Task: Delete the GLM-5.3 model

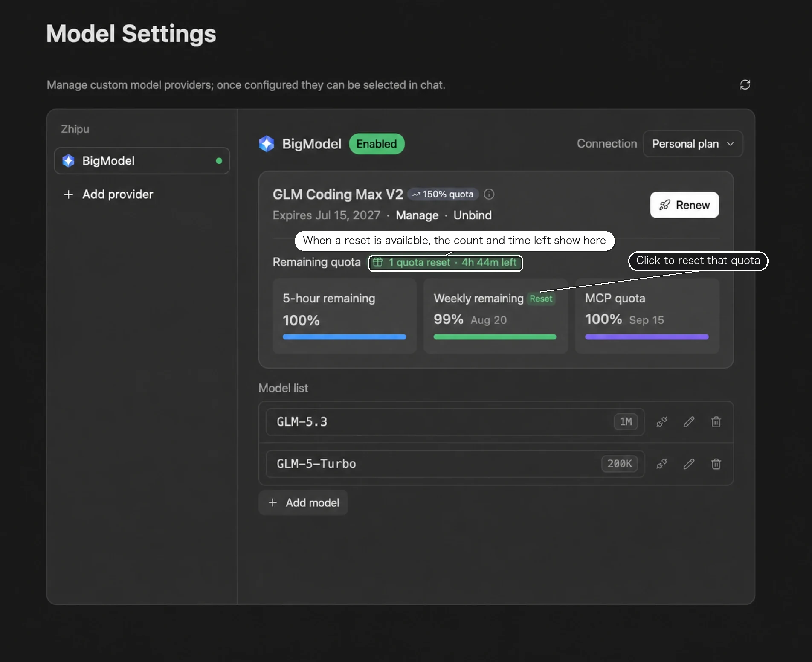Action: pos(716,422)
